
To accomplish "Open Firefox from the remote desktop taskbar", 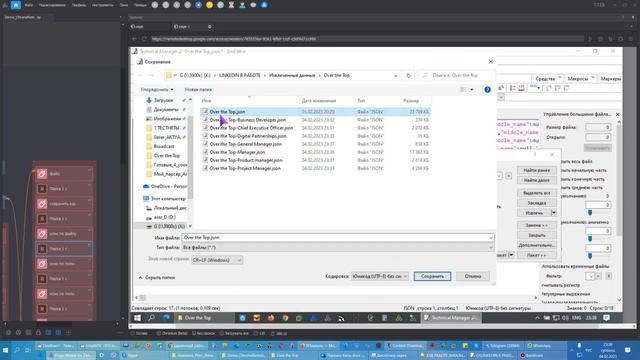I will [x=271, y=318].
